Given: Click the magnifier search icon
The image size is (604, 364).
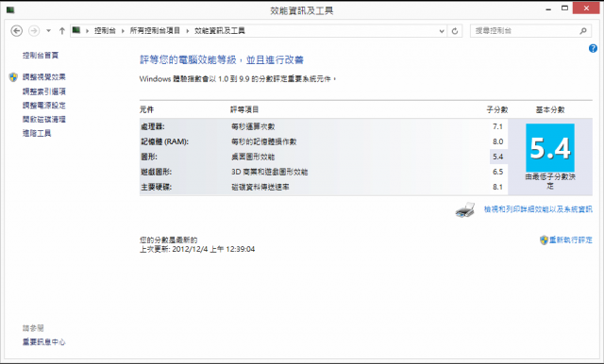Looking at the screenshot, I should 583,31.
